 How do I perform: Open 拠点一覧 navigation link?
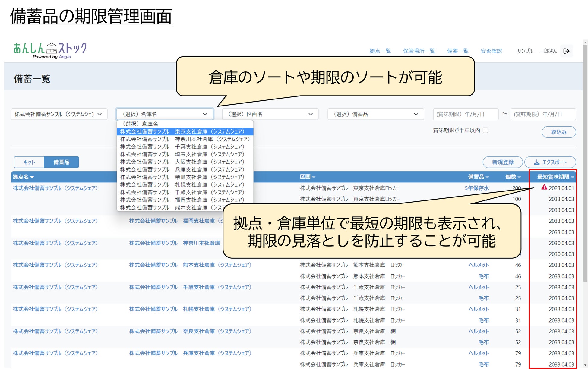coord(380,51)
